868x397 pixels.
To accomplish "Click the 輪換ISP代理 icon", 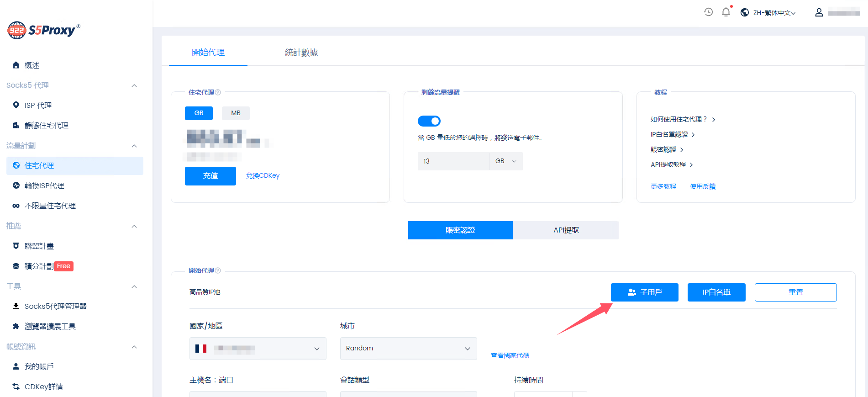I will tap(16, 185).
